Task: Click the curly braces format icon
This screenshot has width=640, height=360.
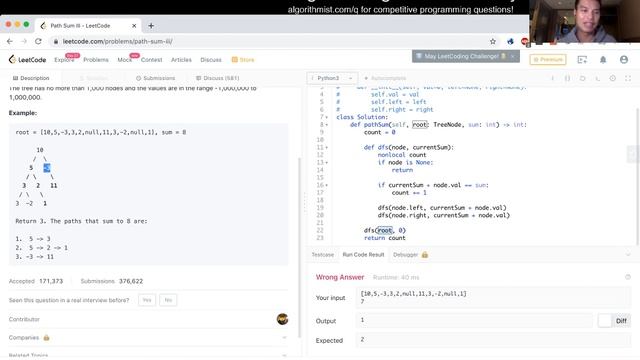Action: point(567,78)
